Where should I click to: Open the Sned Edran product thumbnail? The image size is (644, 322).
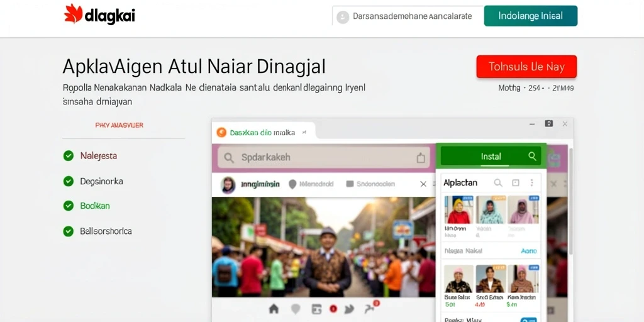[490, 279]
